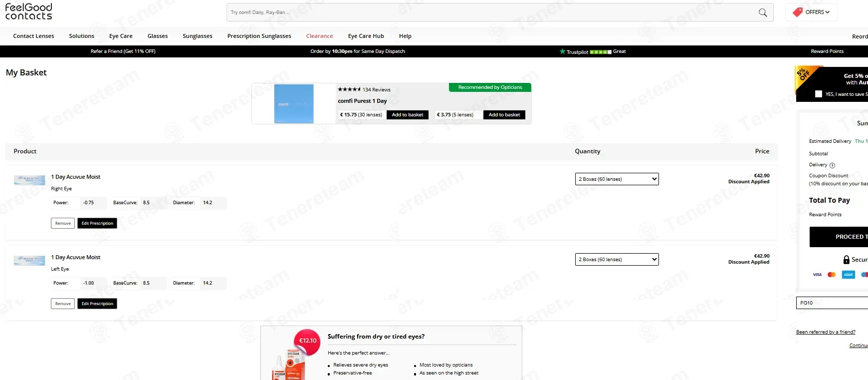Screen dimensions: 868x380
Task: Open the Eye Care Hub menu
Action: (x=366, y=36)
